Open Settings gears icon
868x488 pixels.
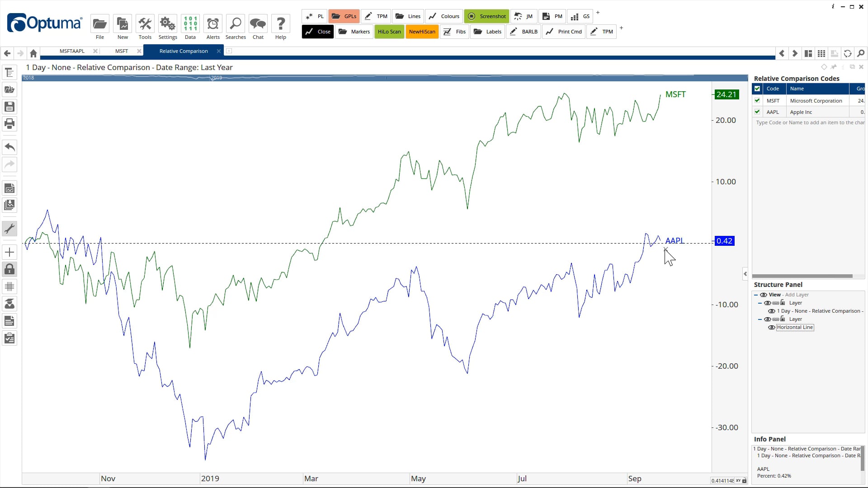(x=167, y=23)
